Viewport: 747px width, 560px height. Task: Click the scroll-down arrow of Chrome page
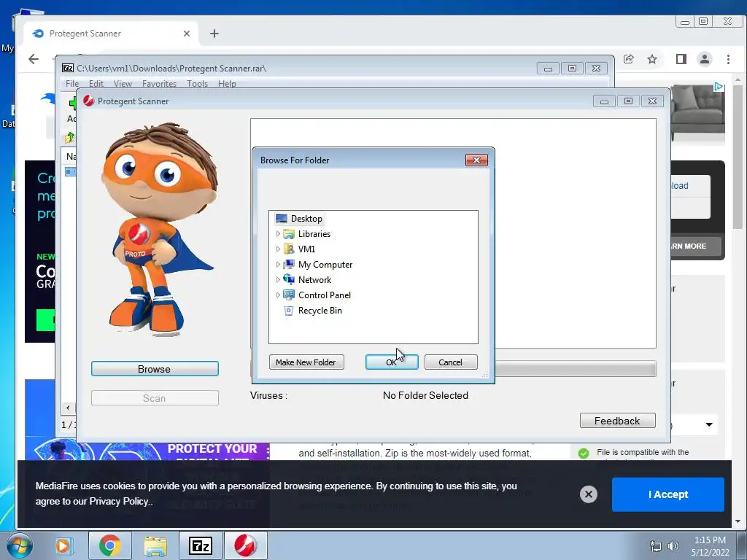(x=738, y=521)
